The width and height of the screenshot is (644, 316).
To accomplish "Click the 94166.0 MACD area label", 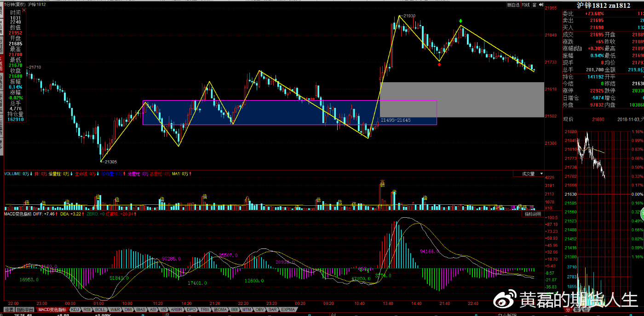I will click(429, 251).
